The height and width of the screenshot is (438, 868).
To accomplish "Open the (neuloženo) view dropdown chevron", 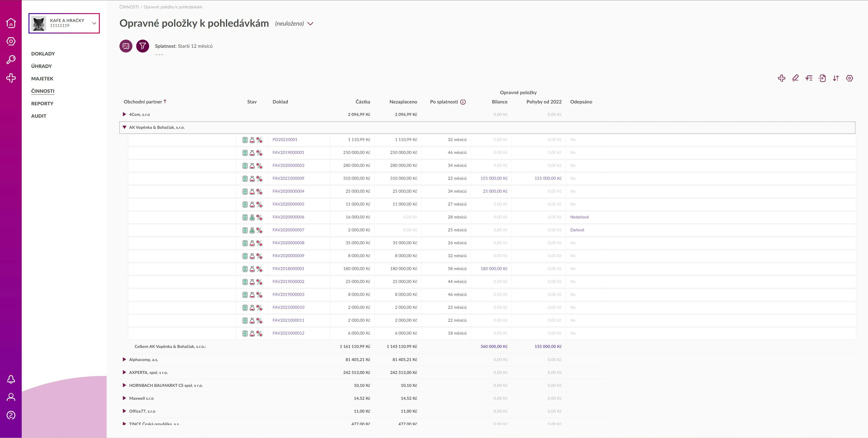I will pos(311,24).
